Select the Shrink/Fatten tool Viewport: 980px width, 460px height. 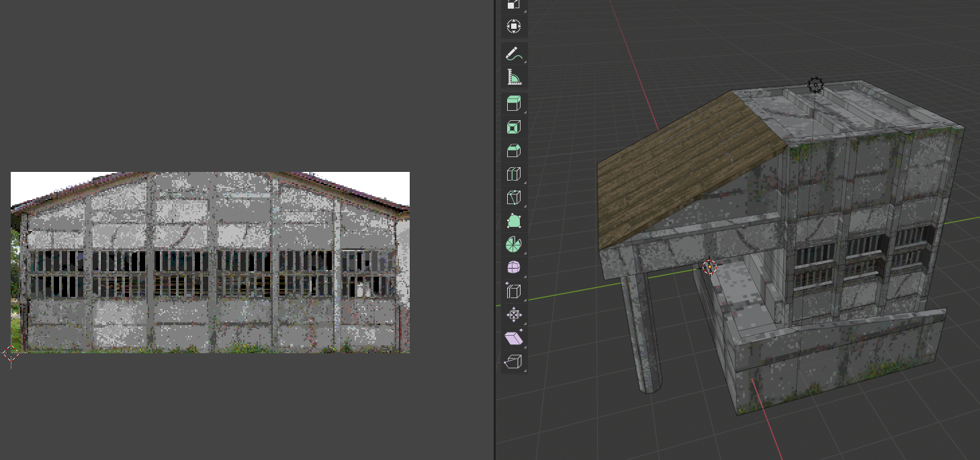tap(514, 315)
